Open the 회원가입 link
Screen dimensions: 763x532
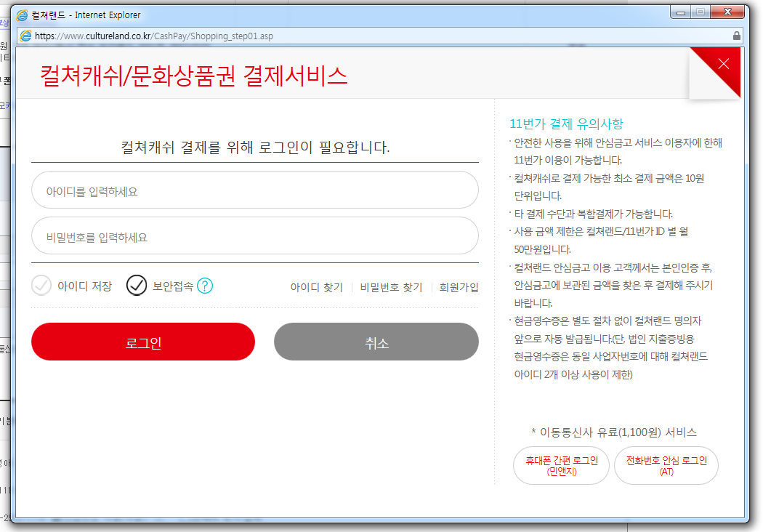[x=459, y=287]
